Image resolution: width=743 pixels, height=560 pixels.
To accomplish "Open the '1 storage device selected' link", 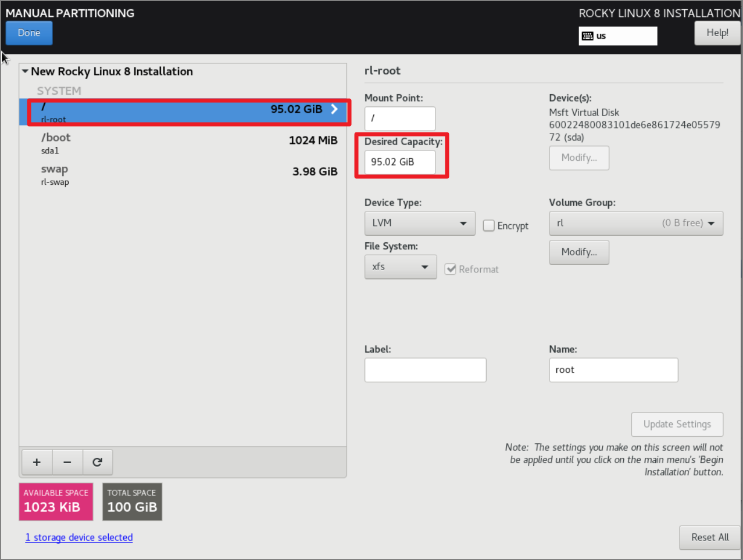I will pos(79,537).
